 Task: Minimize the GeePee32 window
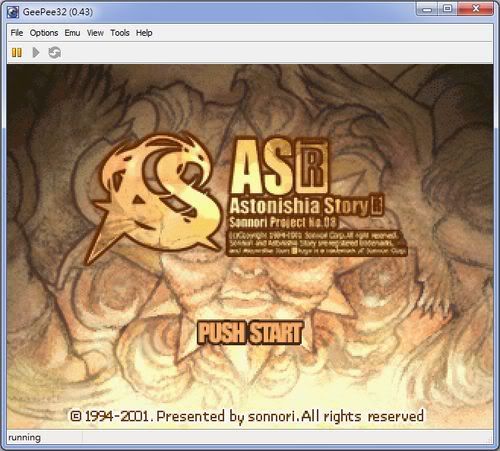click(x=427, y=9)
